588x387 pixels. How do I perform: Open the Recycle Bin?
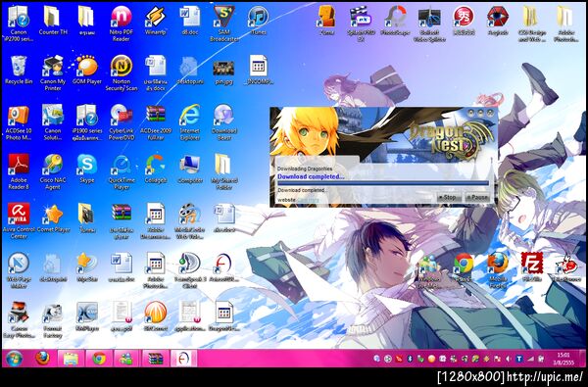coord(19,71)
